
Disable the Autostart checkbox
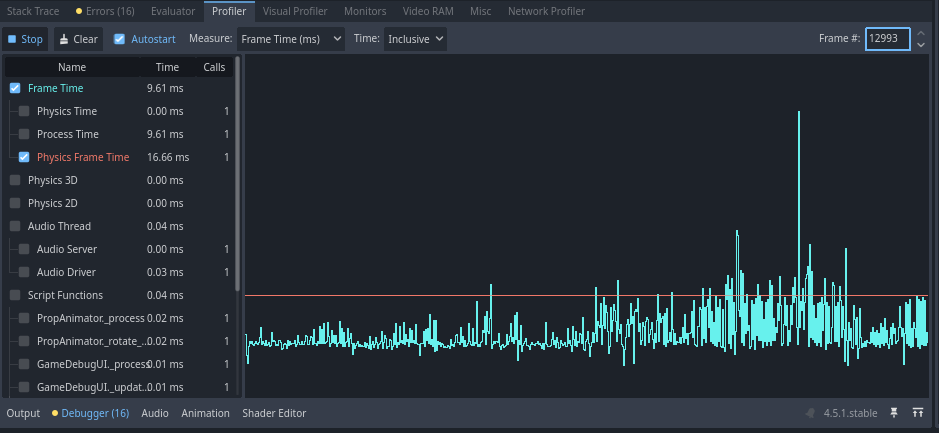point(120,39)
